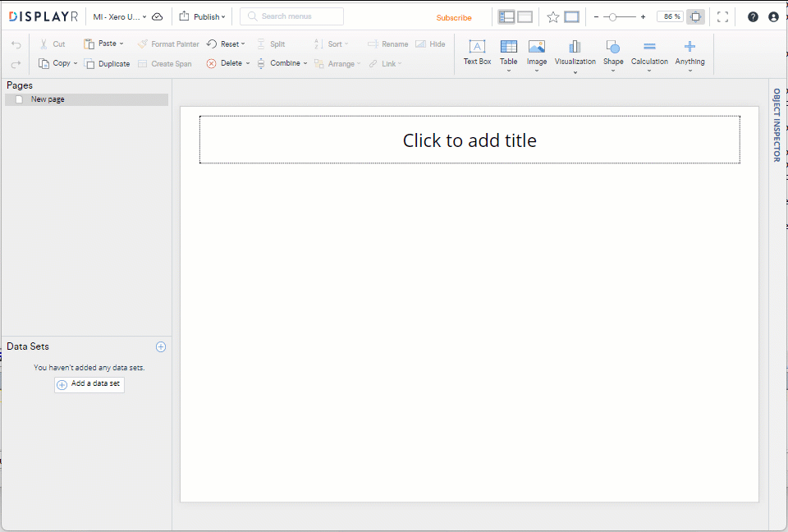Image resolution: width=788 pixels, height=532 pixels.
Task: Click the Pages panel heading
Action: pyautogui.click(x=20, y=85)
